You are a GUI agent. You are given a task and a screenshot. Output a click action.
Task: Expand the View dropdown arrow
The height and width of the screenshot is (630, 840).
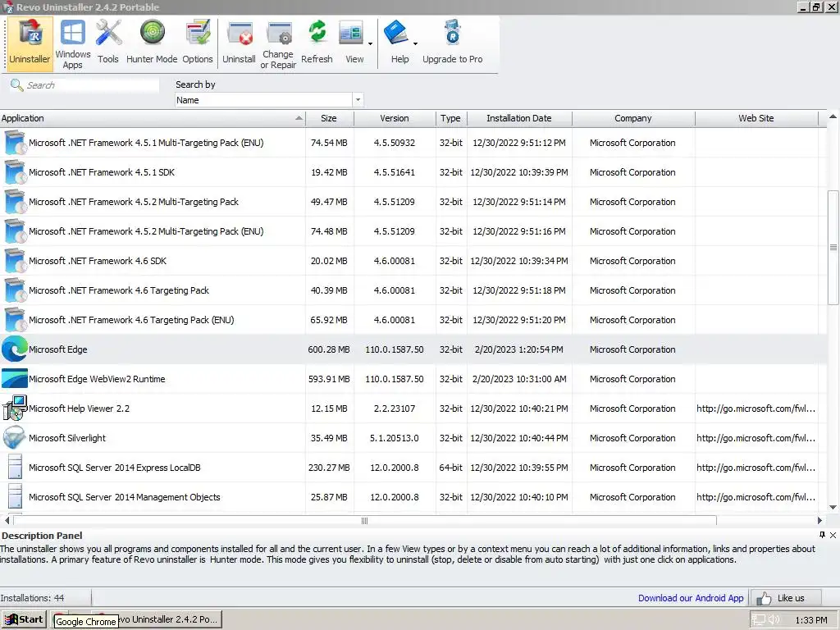coord(371,43)
